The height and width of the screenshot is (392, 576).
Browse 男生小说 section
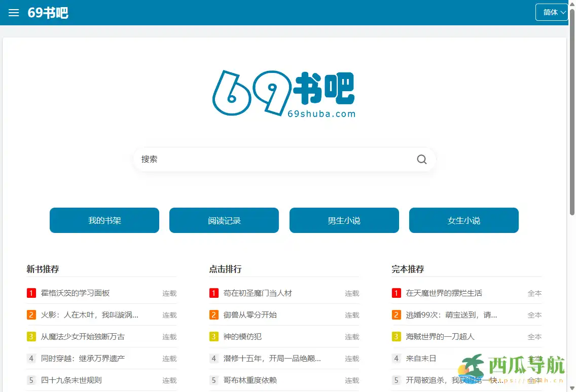(344, 220)
